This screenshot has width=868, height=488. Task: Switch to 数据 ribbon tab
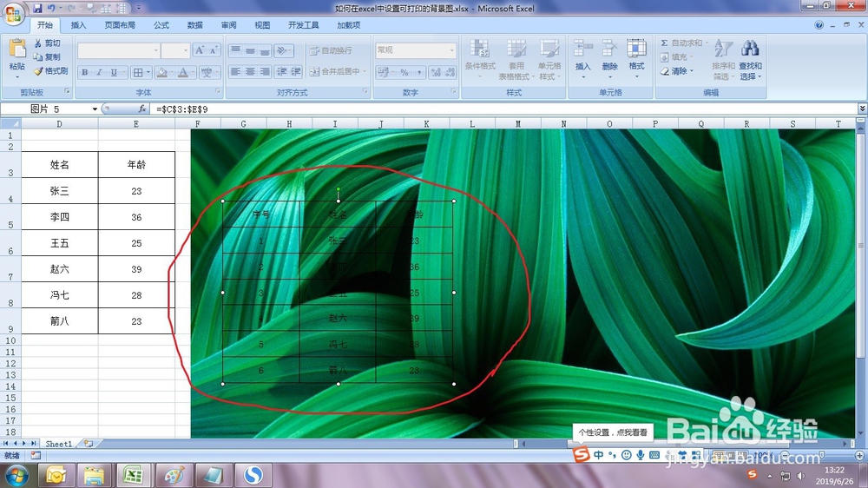pyautogui.click(x=194, y=25)
